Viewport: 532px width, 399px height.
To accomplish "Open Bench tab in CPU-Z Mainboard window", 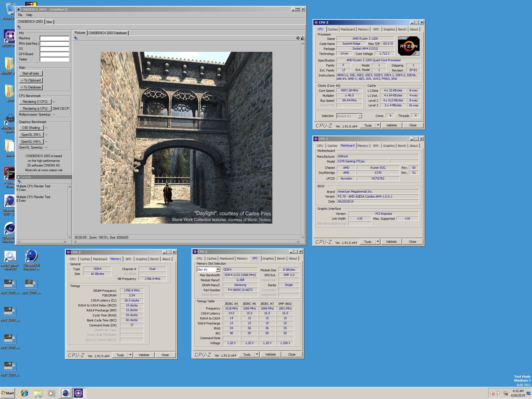I will (402, 146).
